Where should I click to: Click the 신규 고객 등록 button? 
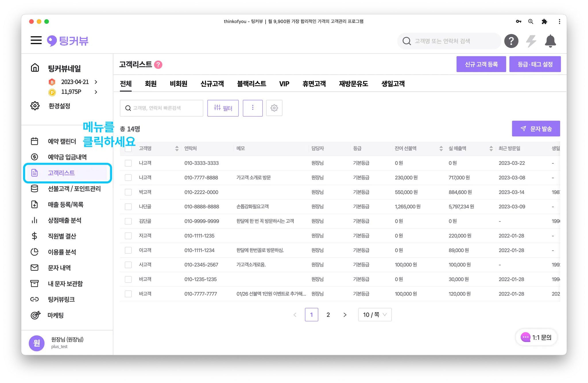pos(481,64)
